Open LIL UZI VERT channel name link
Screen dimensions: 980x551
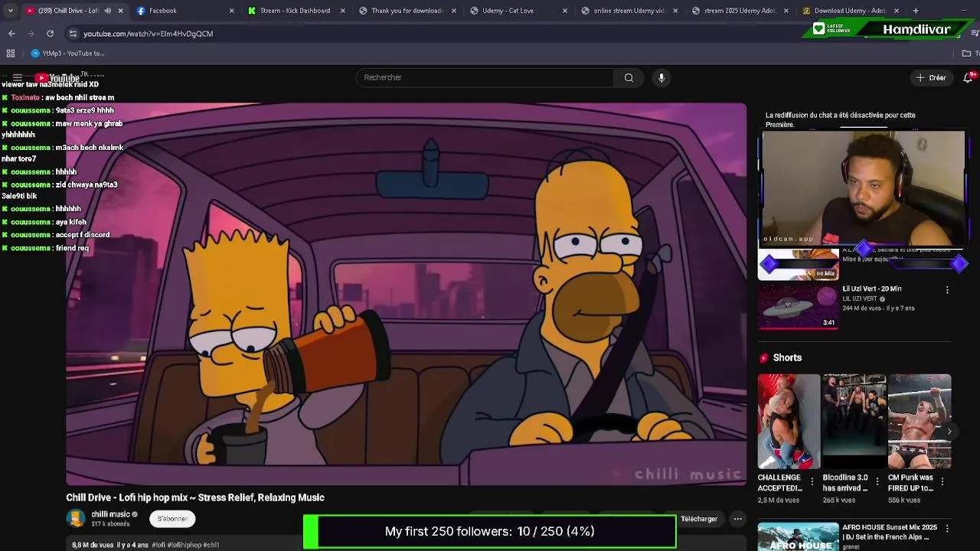[860, 298]
